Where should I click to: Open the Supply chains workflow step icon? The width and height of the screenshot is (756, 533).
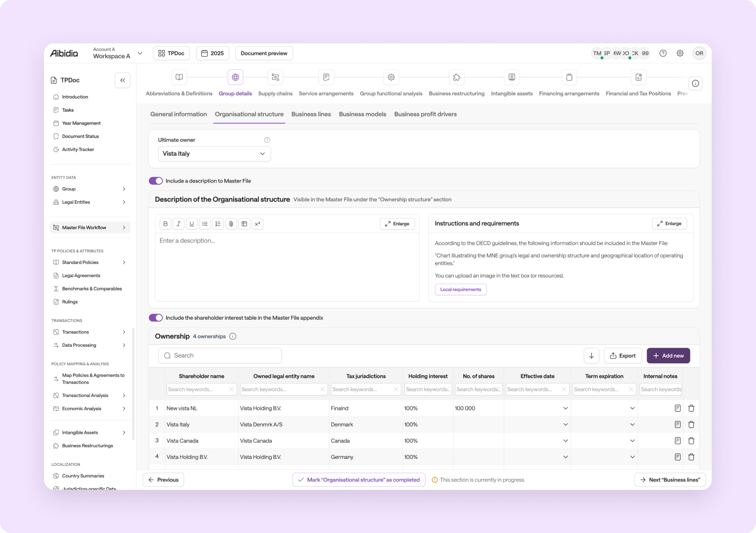point(275,77)
